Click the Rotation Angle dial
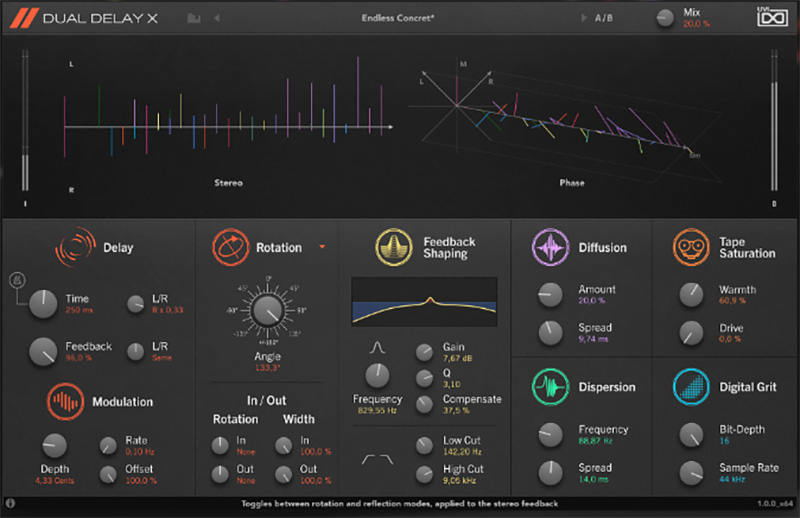Viewport: 800px width, 518px height. click(268, 310)
